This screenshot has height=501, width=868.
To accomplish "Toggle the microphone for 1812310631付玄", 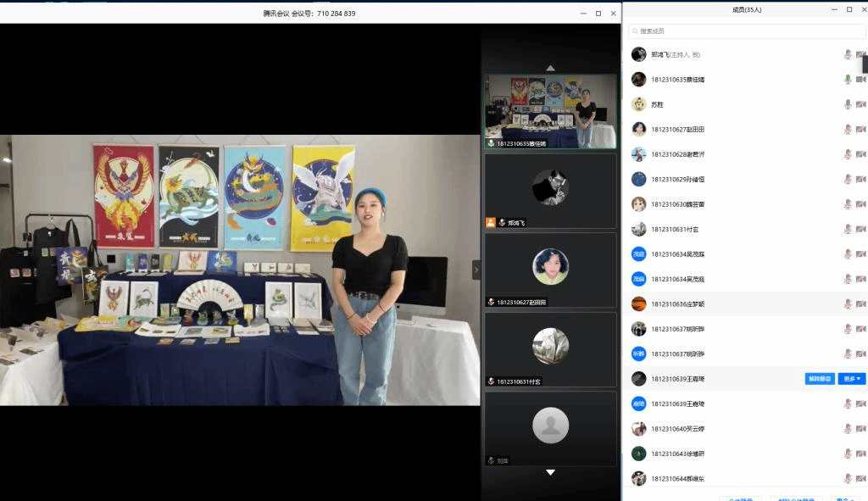I will (x=847, y=229).
